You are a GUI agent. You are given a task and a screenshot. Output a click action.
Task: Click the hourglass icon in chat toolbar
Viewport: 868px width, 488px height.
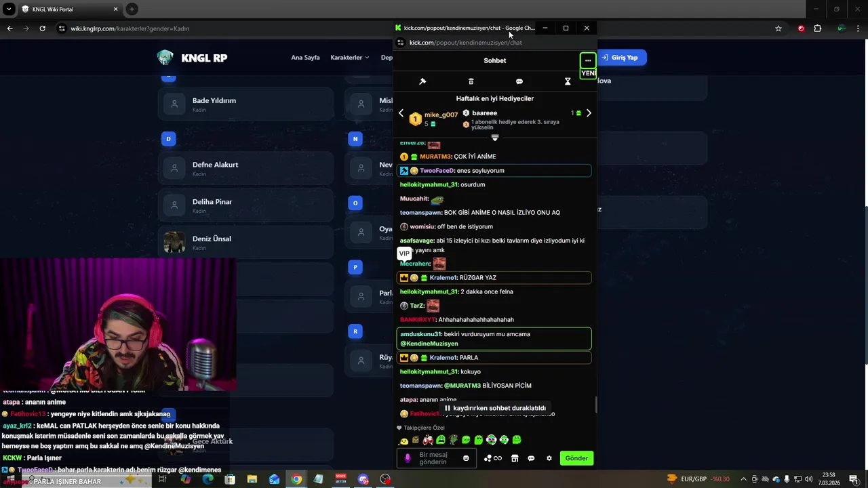(x=568, y=81)
